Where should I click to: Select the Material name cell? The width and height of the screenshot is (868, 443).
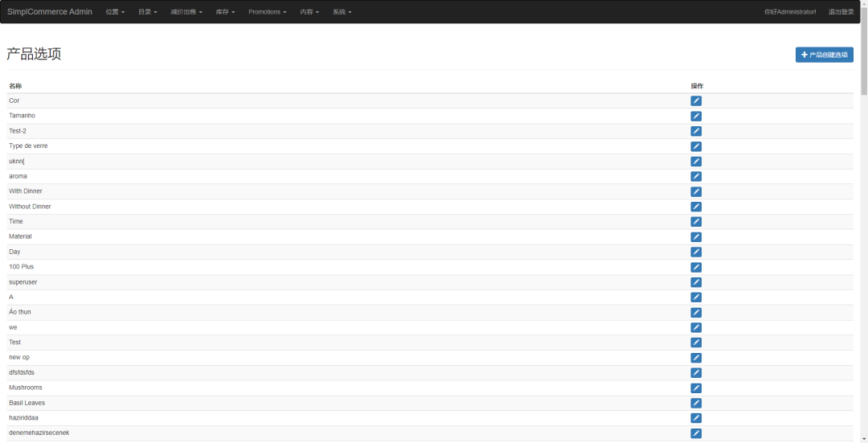tap(347, 236)
